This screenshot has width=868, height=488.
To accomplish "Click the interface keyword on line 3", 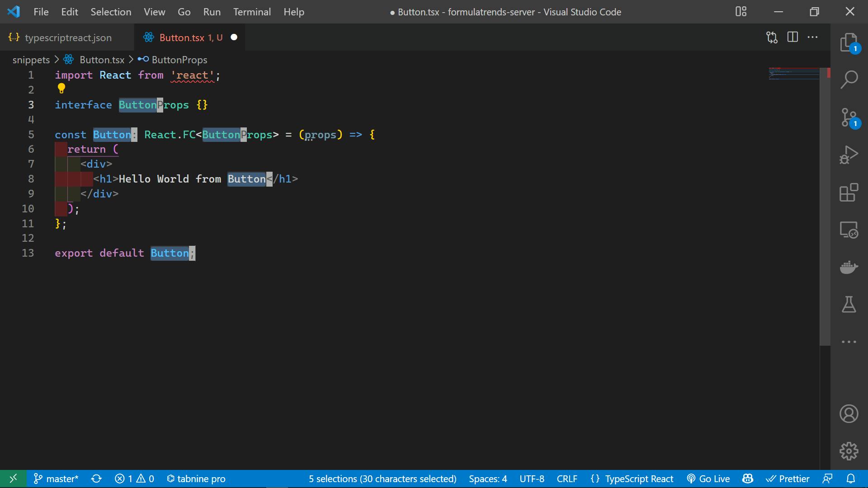I will click(83, 105).
